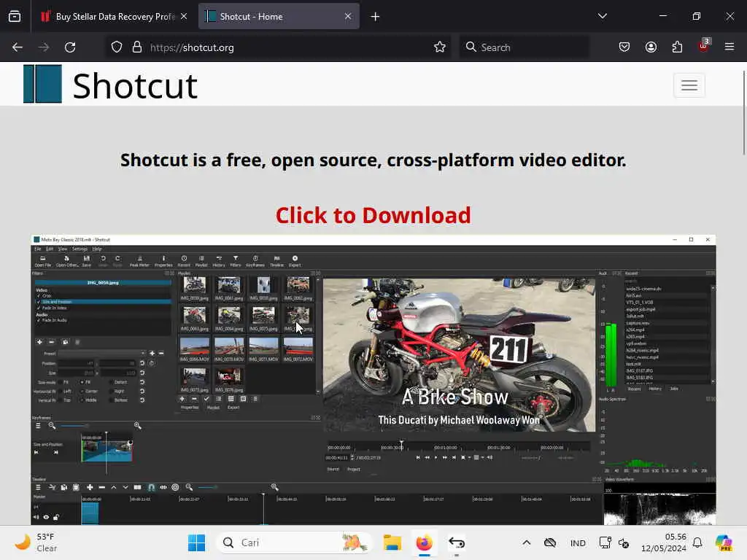Go forward one page
This screenshot has width=747, height=560.
point(44,47)
